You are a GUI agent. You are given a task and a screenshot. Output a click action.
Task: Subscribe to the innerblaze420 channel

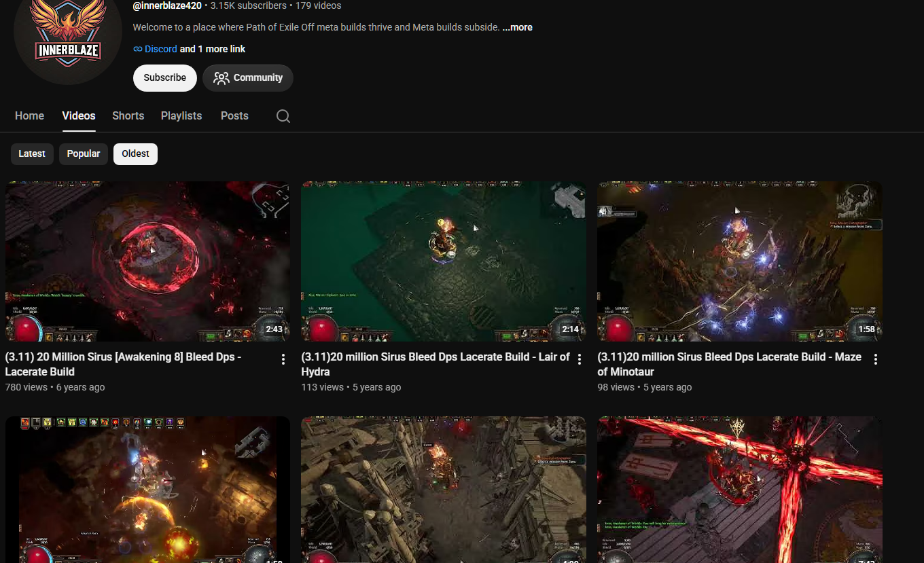[165, 78]
